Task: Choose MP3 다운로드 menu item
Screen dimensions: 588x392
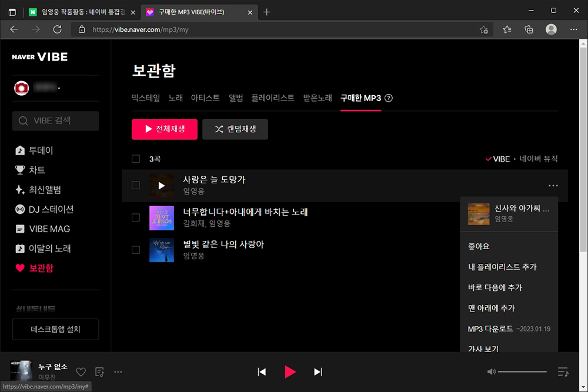Action: (x=509, y=329)
